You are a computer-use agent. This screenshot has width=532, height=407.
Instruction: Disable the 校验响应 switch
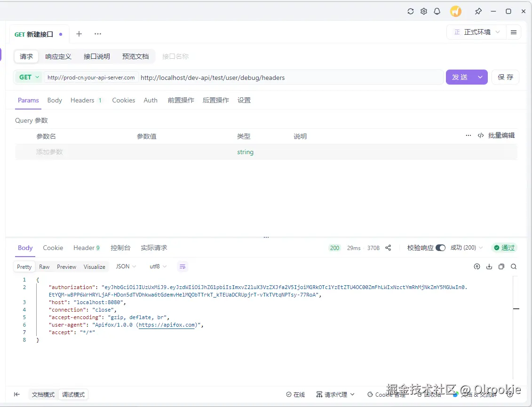[441, 248]
